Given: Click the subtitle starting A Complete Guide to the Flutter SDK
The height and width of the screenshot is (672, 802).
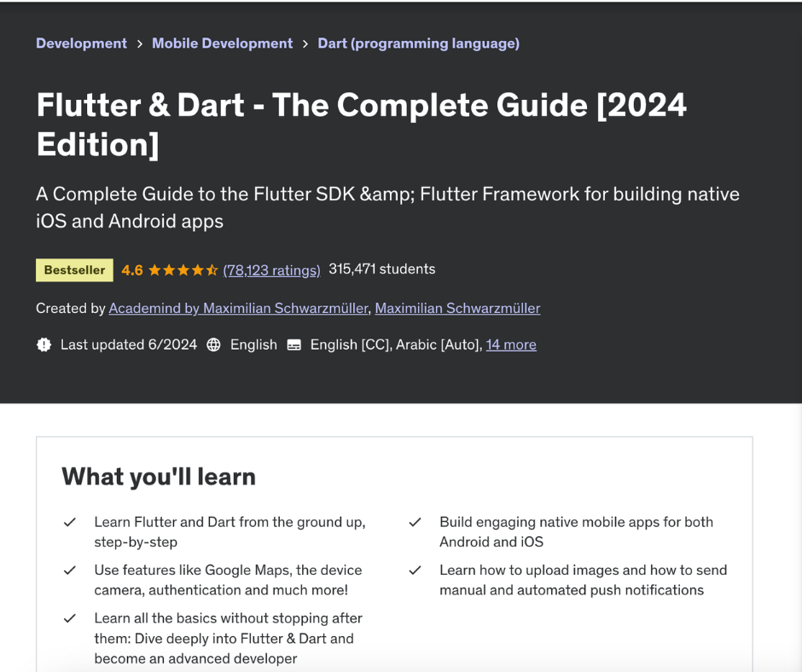Looking at the screenshot, I should tap(387, 207).
